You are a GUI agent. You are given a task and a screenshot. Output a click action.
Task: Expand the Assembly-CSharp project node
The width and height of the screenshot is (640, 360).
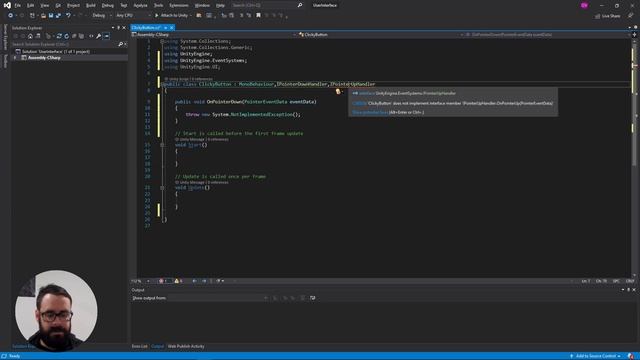(x=15, y=58)
